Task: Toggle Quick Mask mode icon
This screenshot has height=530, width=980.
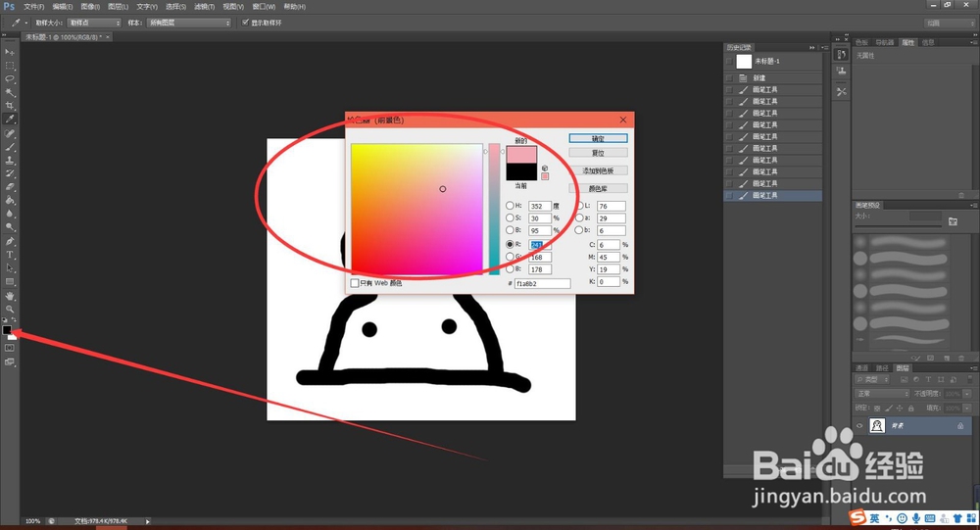Action: (x=10, y=348)
